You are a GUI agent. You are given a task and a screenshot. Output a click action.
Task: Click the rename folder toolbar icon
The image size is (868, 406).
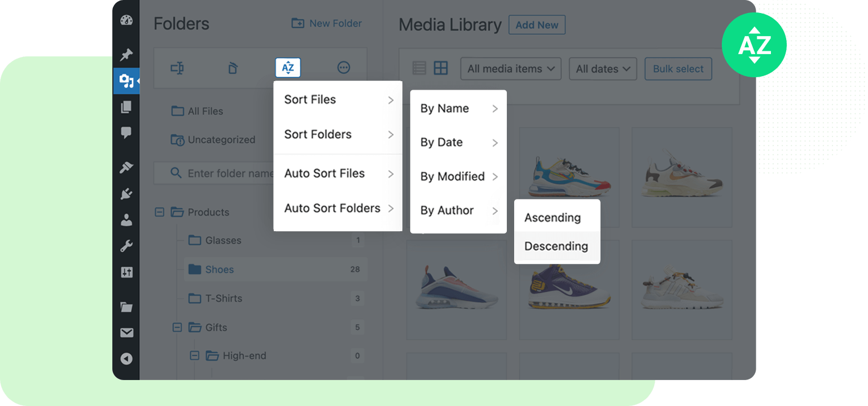(x=177, y=68)
